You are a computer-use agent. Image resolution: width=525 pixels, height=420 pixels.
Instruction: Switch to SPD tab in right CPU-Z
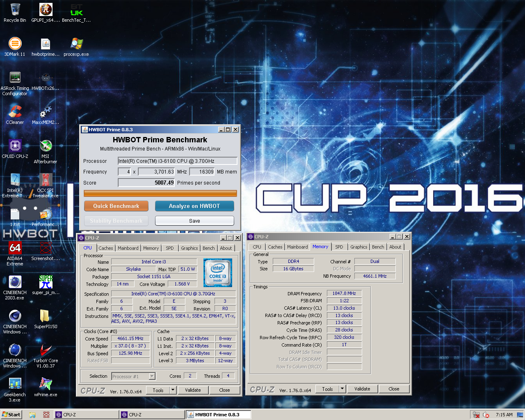coord(339,247)
